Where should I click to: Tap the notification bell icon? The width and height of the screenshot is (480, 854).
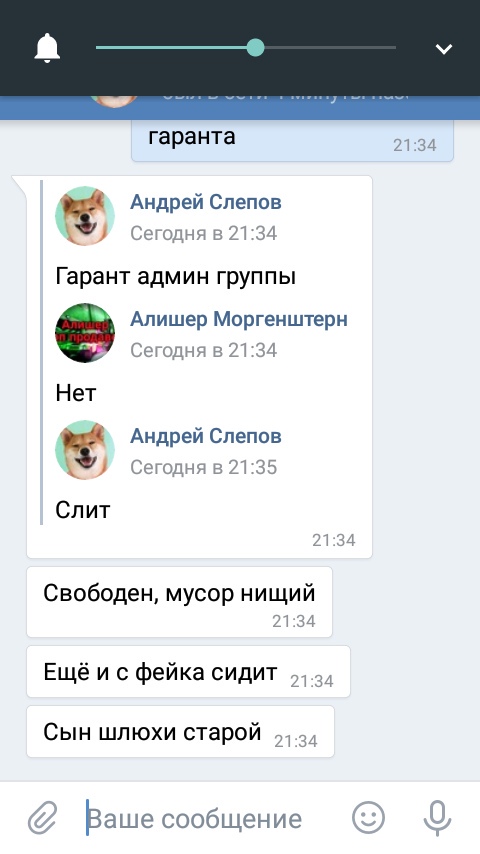click(47, 48)
